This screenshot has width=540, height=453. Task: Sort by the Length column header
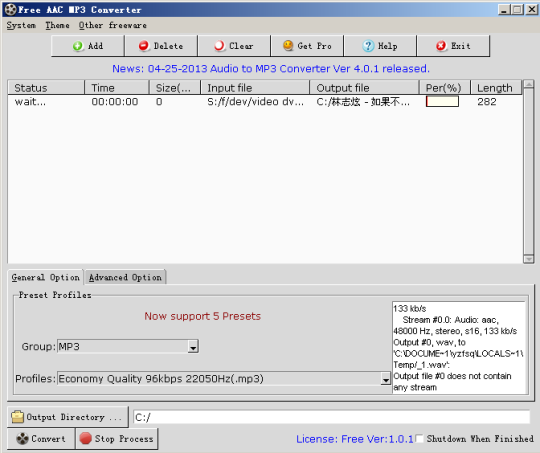(x=496, y=87)
